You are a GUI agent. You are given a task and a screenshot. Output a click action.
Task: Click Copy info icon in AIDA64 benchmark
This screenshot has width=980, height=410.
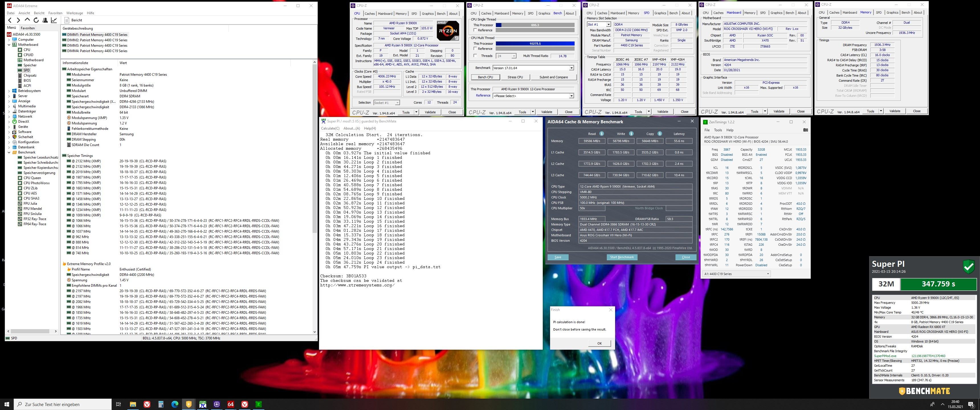(660, 134)
